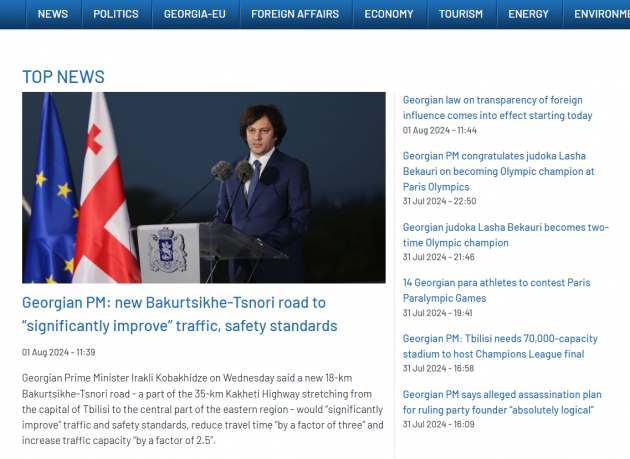Open alleged assassination plan article

[502, 402]
